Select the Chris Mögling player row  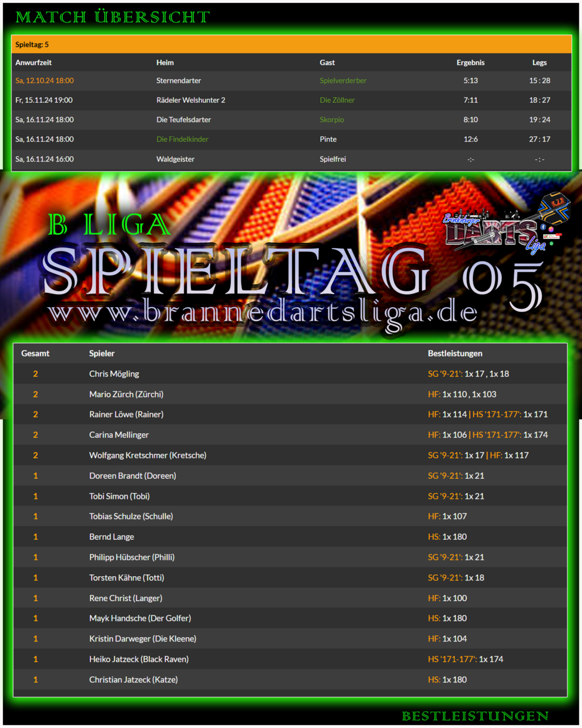pos(290,374)
